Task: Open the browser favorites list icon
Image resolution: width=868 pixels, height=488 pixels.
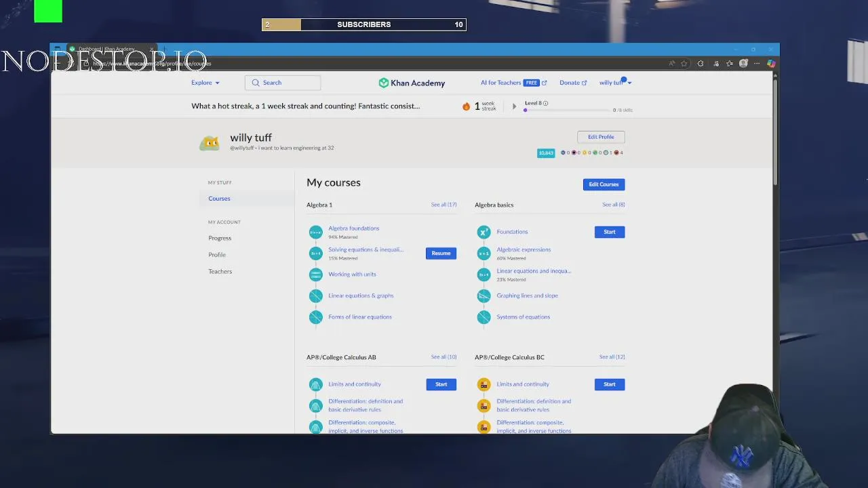Action: click(730, 64)
